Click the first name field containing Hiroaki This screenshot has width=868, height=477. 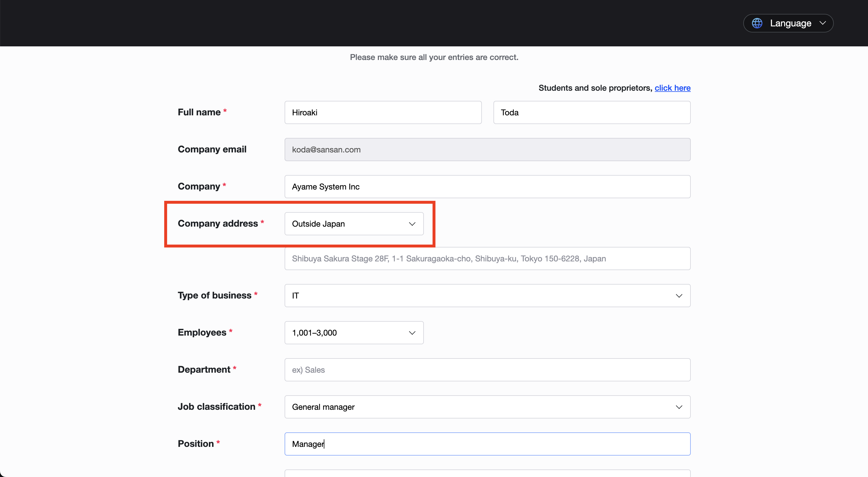(383, 112)
